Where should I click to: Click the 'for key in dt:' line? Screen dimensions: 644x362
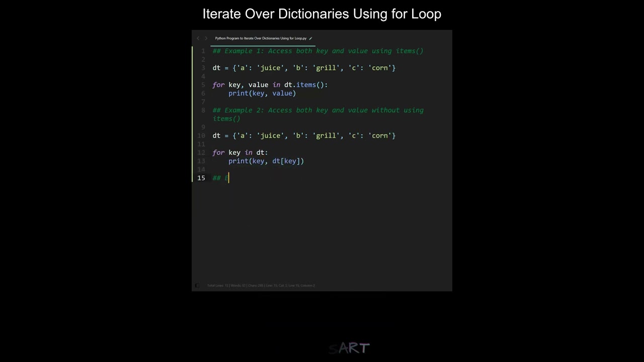240,153
